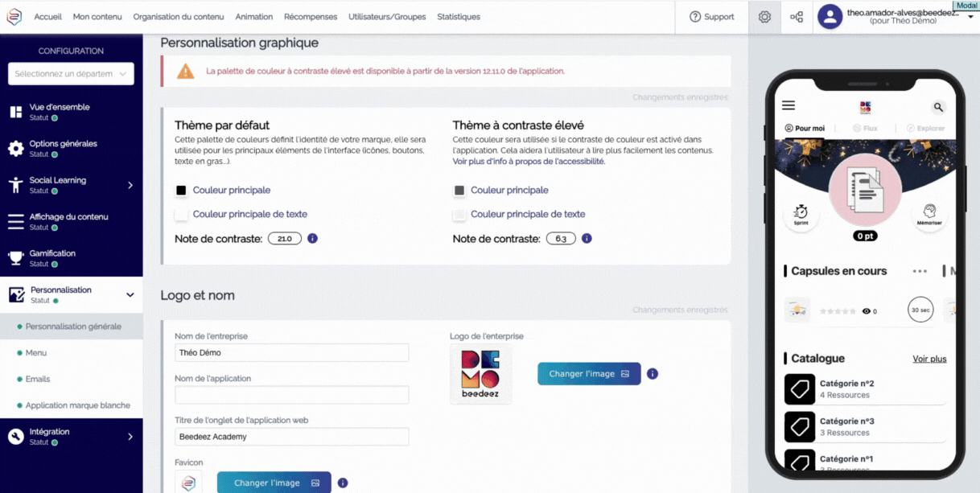This screenshot has height=493, width=980.
Task: Collapse the Personnalisation sidebar section
Action: tap(130, 295)
